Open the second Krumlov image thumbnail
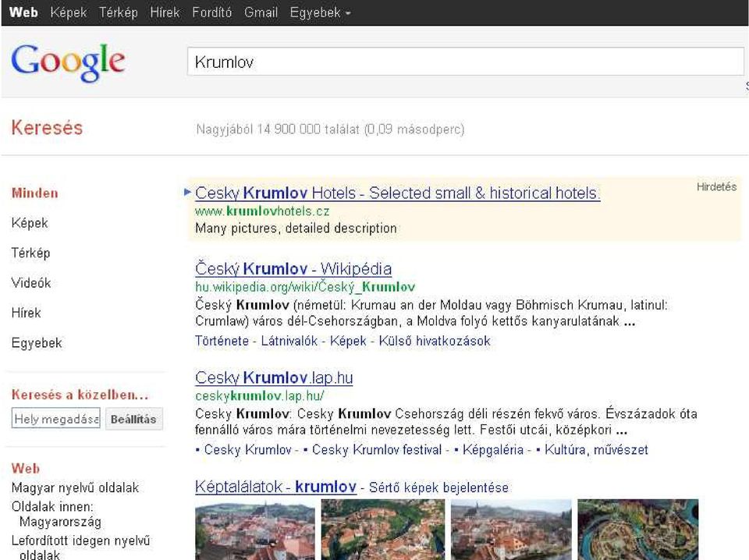 pos(383,530)
